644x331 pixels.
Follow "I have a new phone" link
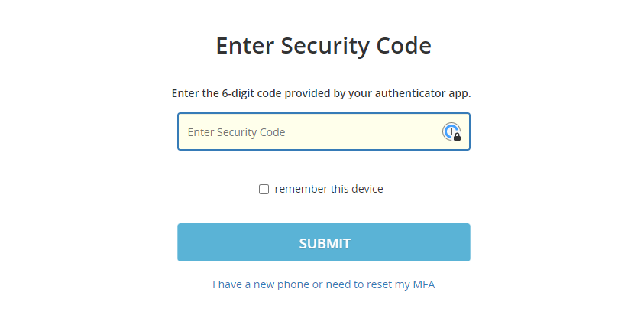point(323,284)
